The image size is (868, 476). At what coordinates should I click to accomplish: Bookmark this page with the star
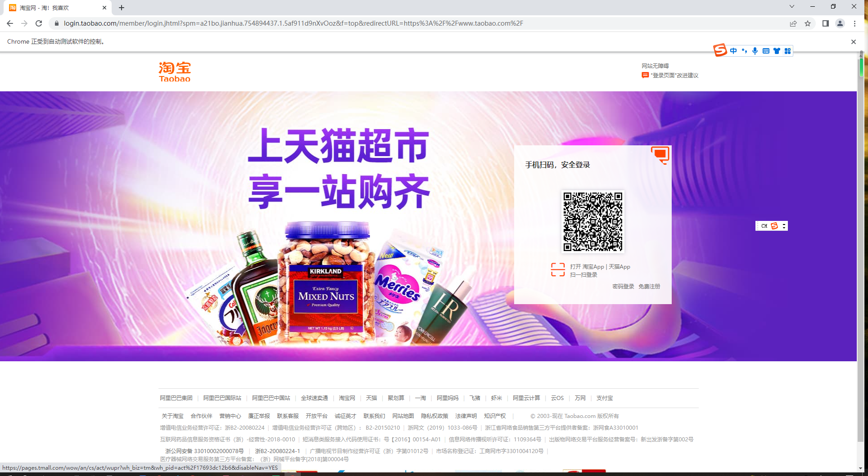[808, 23]
